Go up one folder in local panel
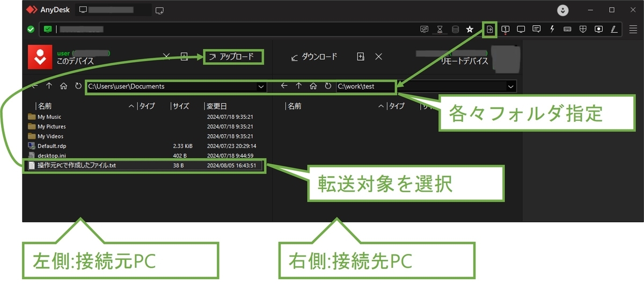The width and height of the screenshot is (644, 284). pos(49,86)
